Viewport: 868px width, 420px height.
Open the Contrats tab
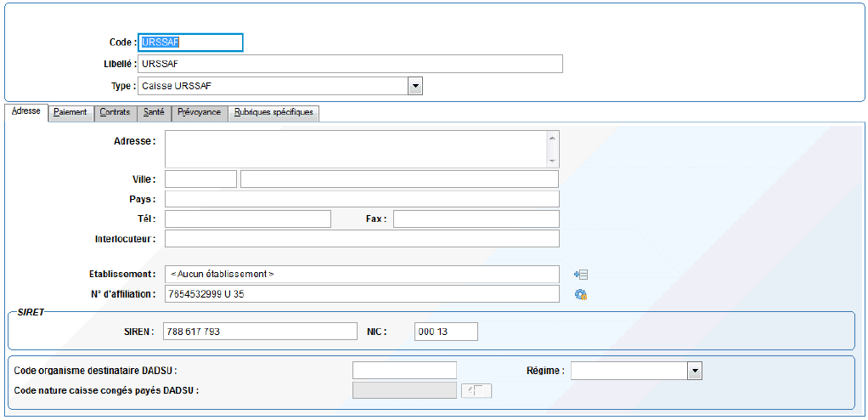click(x=116, y=112)
